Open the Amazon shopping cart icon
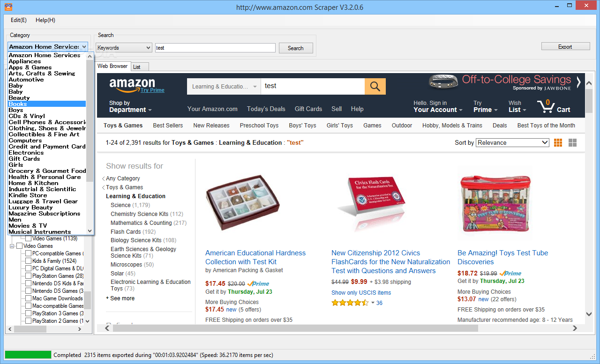Screen dimensions: 600x364 point(545,106)
